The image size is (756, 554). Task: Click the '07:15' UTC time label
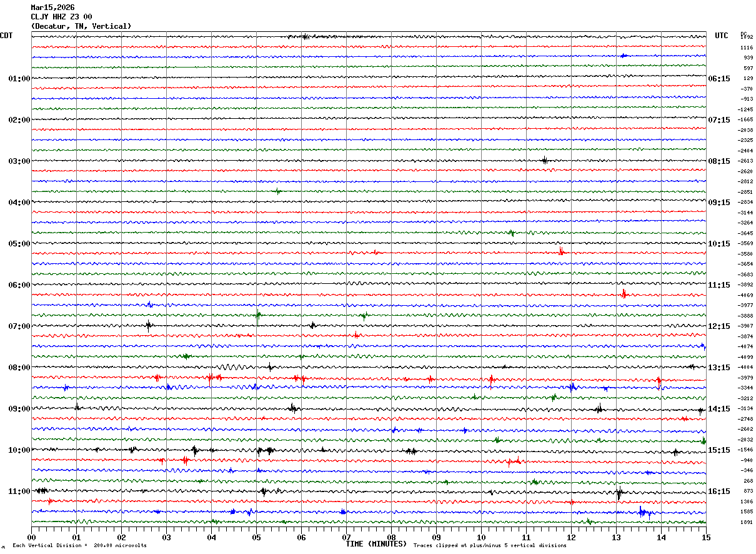tap(719, 120)
